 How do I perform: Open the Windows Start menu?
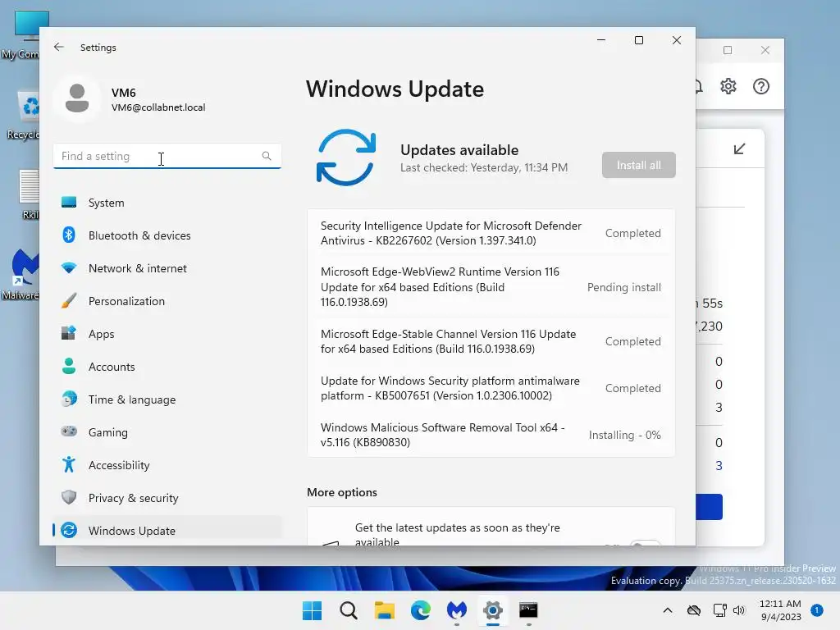click(313, 610)
